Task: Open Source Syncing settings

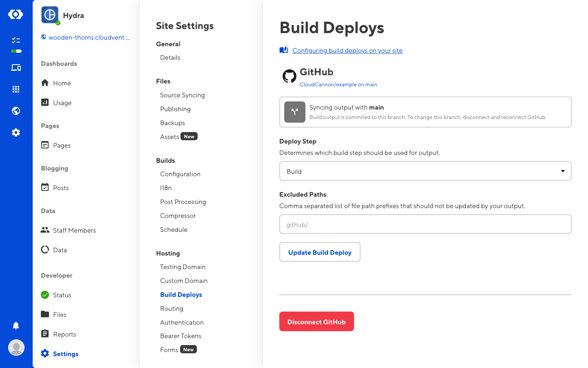Action: pyautogui.click(x=183, y=95)
